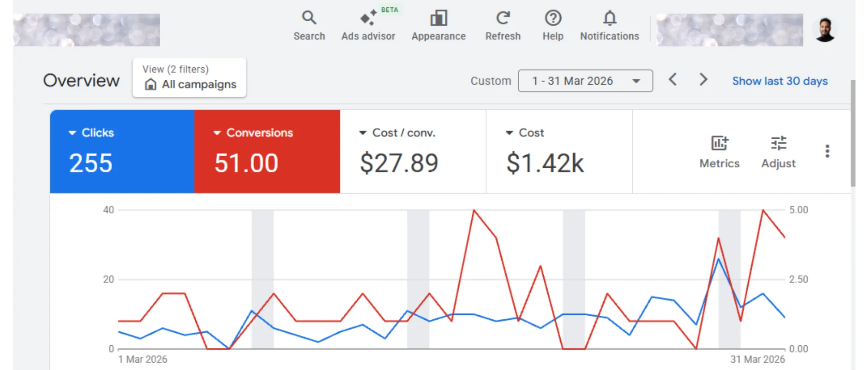Open the Notifications bell

[x=609, y=26]
